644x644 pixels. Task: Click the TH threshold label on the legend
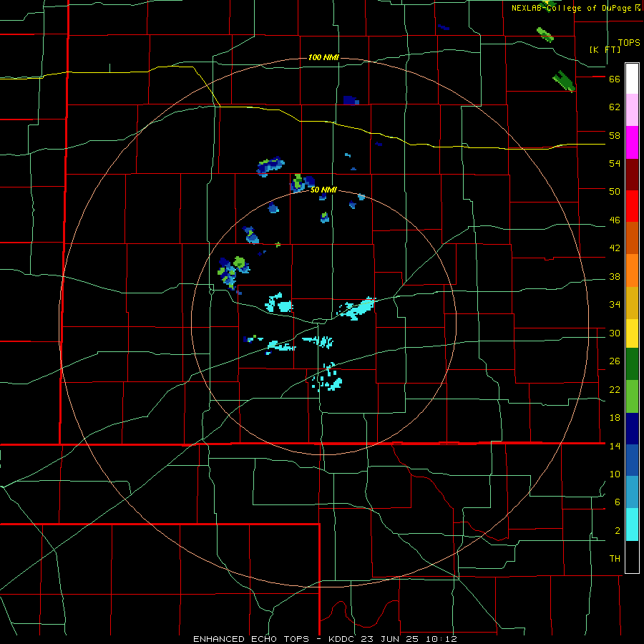point(615,559)
